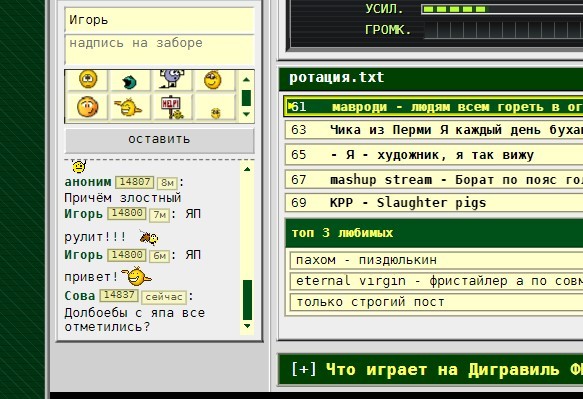
Task: Open top-3 entry starting with "пахом"
Action: (437, 260)
